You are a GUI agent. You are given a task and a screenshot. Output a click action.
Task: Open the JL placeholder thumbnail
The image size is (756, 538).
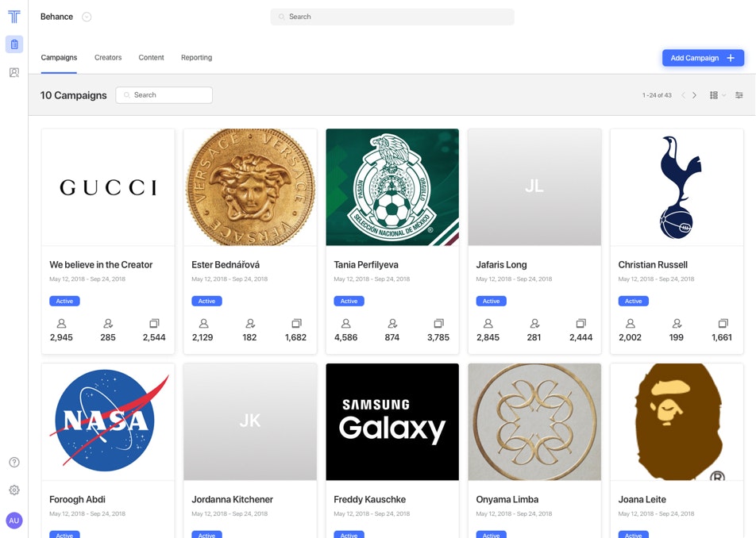tap(534, 187)
